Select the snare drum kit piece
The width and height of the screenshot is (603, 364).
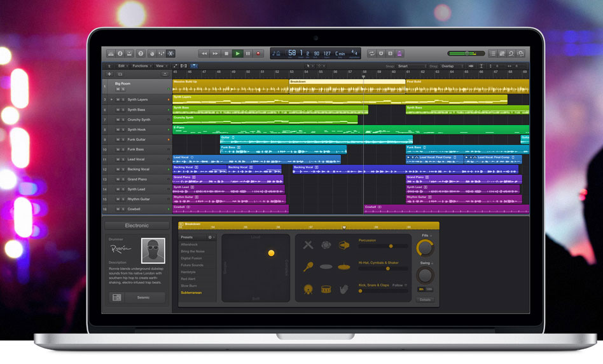(x=326, y=289)
